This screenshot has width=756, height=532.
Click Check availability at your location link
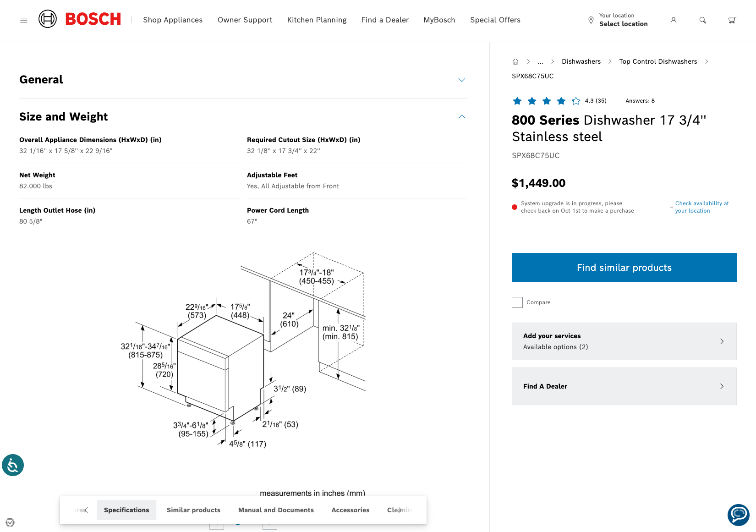point(701,207)
